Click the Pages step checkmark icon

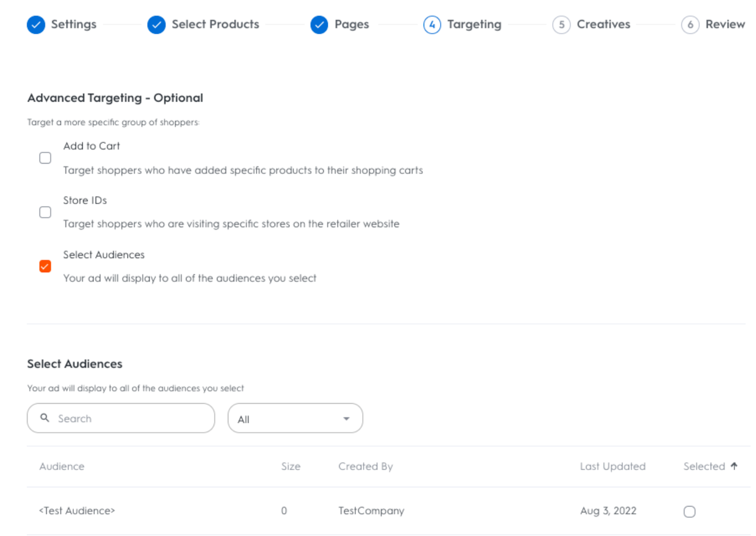point(319,25)
